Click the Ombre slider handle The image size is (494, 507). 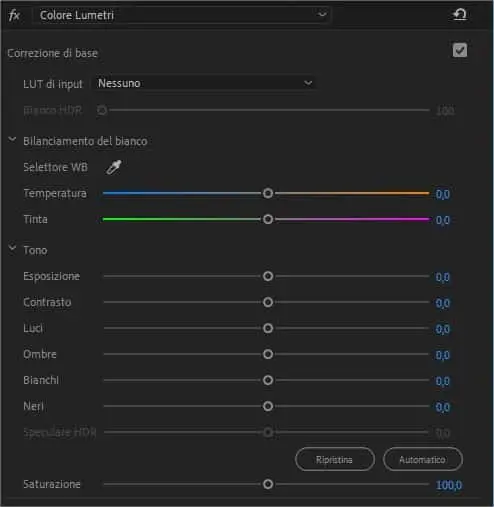[268, 354]
